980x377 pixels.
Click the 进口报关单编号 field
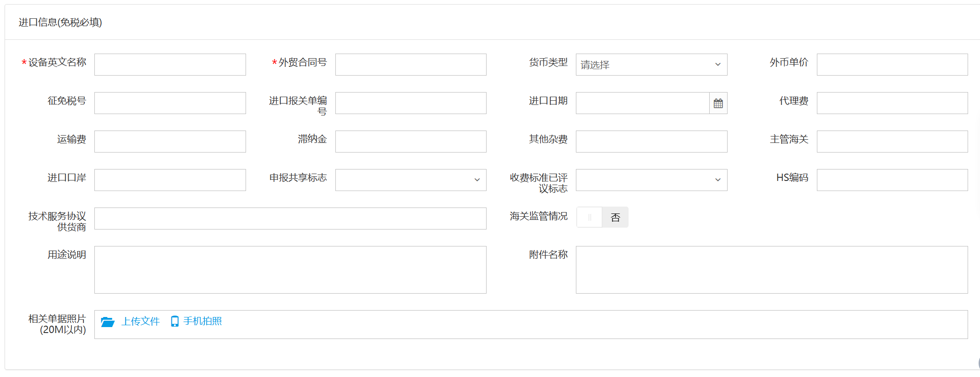click(x=411, y=103)
